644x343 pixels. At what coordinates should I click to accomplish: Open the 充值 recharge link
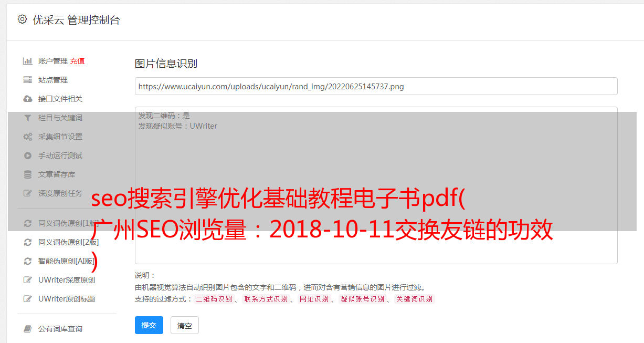click(77, 61)
